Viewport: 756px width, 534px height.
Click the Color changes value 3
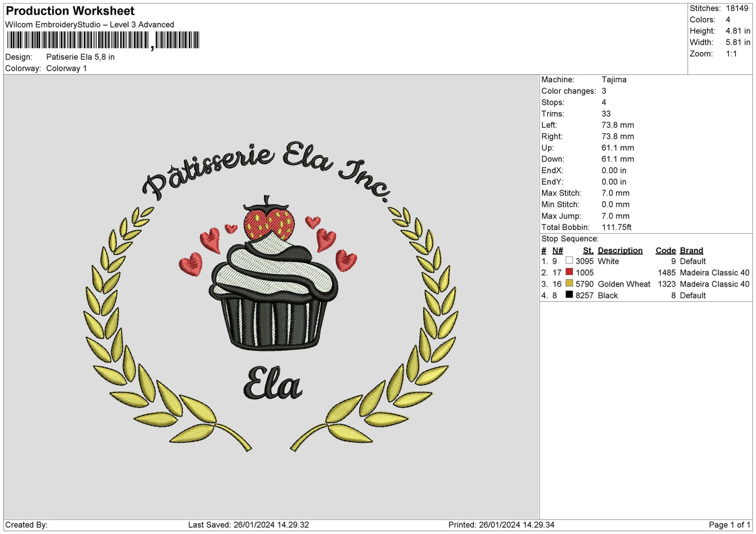(604, 91)
